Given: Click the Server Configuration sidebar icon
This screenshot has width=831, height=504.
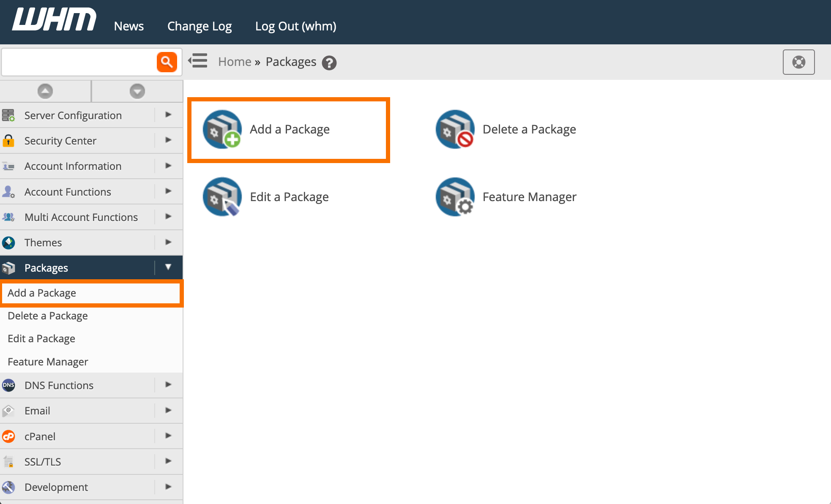Looking at the screenshot, I should (8, 115).
